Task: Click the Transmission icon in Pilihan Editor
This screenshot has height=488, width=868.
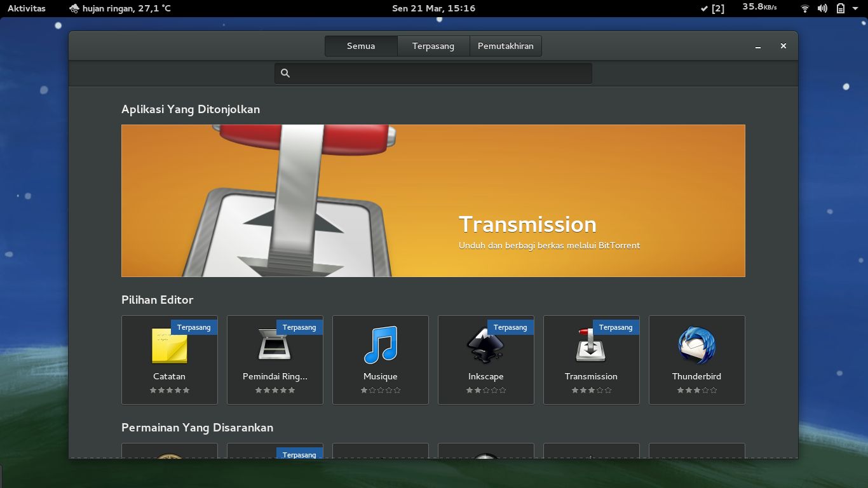Action: click(591, 346)
